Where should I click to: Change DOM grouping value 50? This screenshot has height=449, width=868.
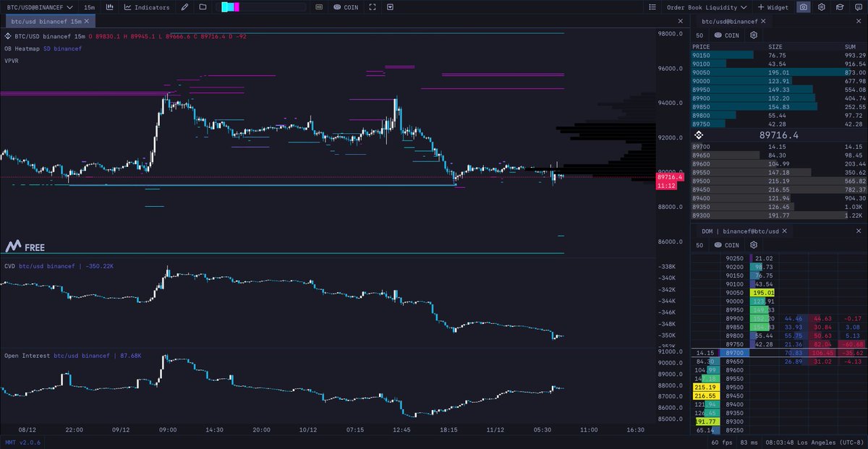pyautogui.click(x=699, y=245)
